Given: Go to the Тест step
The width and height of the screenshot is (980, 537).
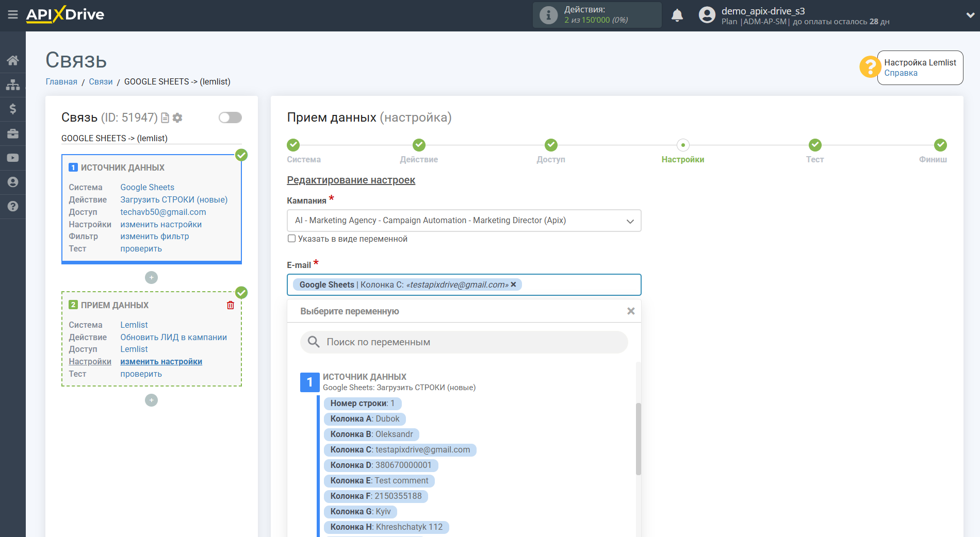Looking at the screenshot, I should click(815, 145).
